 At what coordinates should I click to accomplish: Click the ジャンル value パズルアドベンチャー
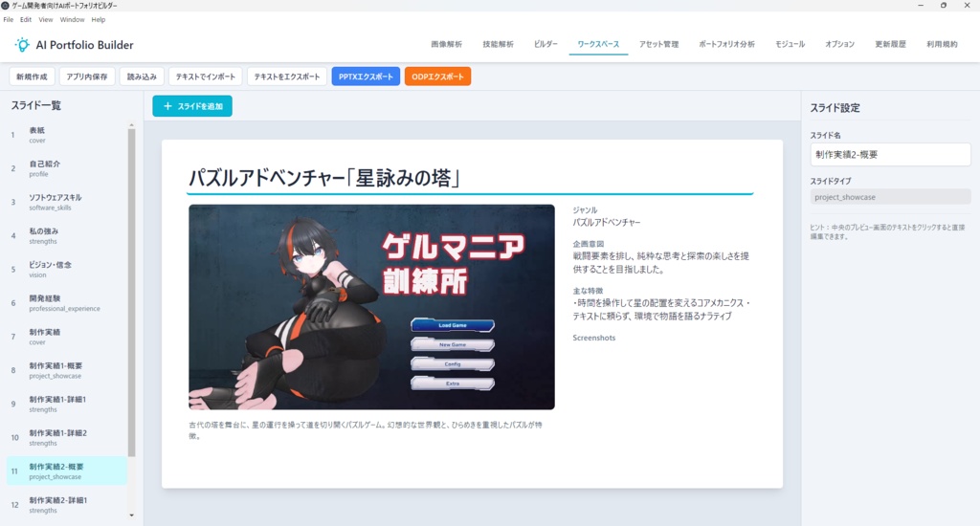point(607,223)
